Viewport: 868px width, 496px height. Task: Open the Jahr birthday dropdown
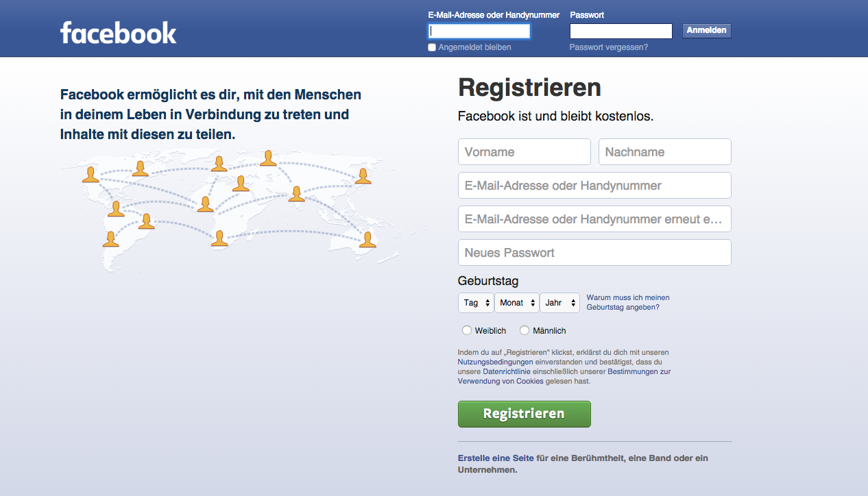point(560,303)
